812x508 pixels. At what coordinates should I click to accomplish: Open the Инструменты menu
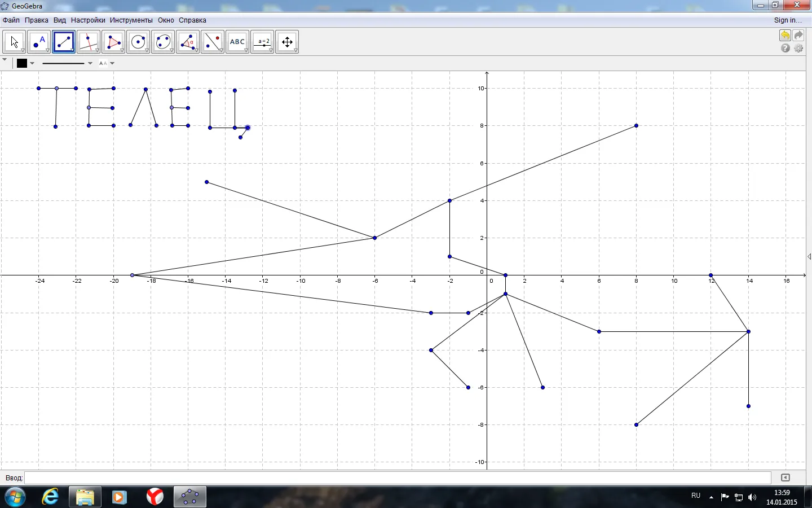pos(131,20)
